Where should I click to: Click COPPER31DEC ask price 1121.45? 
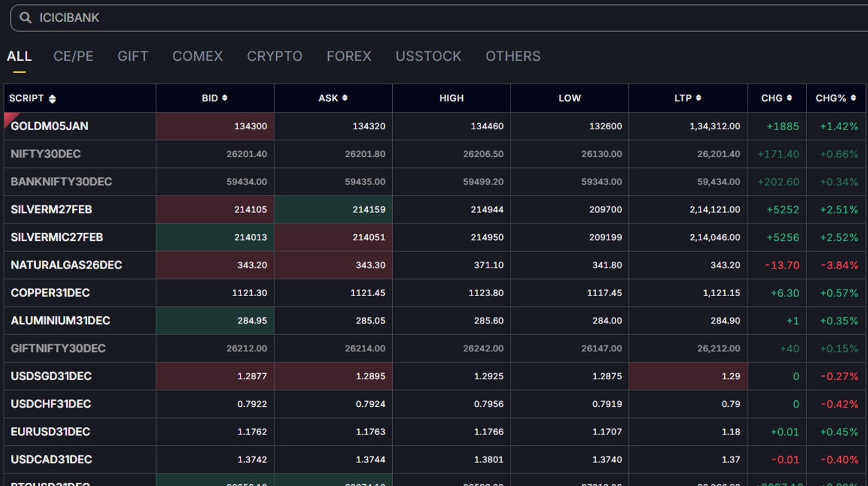tap(367, 293)
